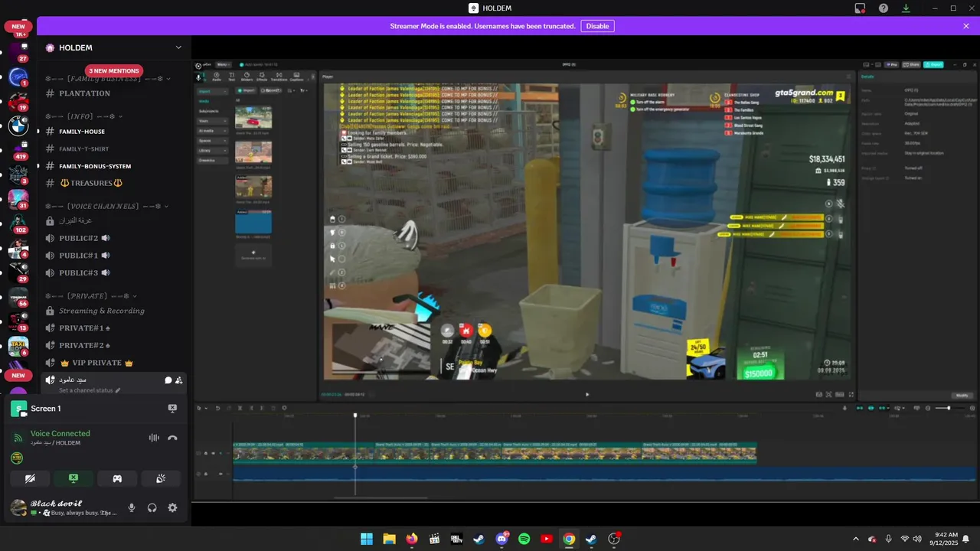Select the locked Streaming & Recording channel
Image resolution: width=980 pixels, height=551 pixels.
tap(112, 311)
